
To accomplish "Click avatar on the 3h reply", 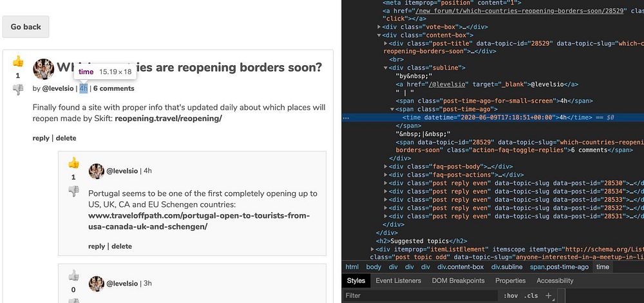I will (97, 284).
